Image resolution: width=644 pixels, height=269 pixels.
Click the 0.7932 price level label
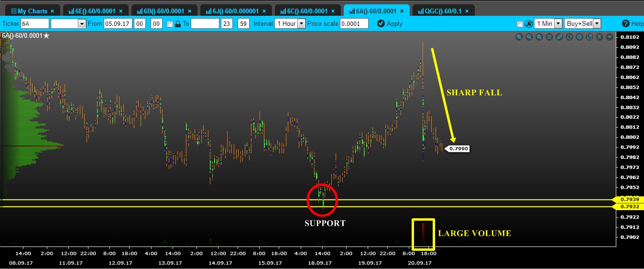pyautogui.click(x=627, y=206)
